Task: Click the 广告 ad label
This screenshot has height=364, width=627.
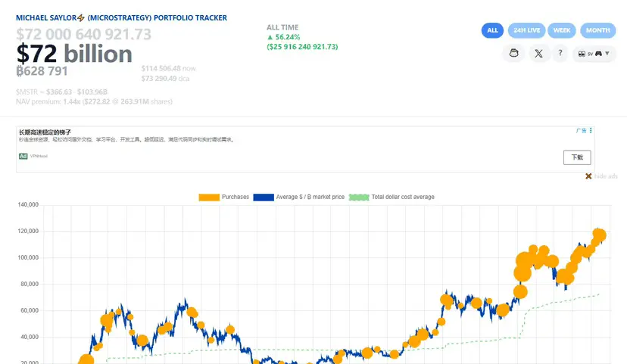Action: point(581,131)
